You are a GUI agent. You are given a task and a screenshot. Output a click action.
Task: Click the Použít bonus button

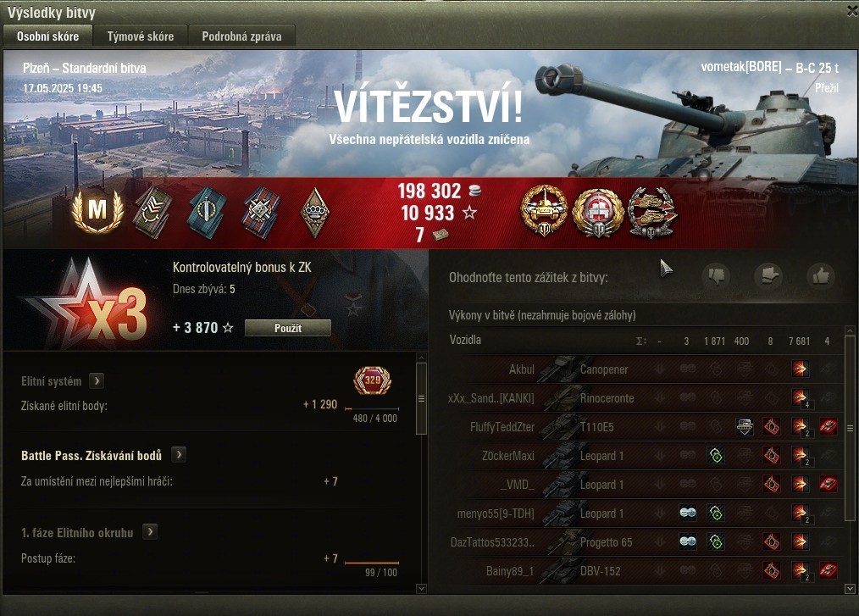click(x=288, y=328)
